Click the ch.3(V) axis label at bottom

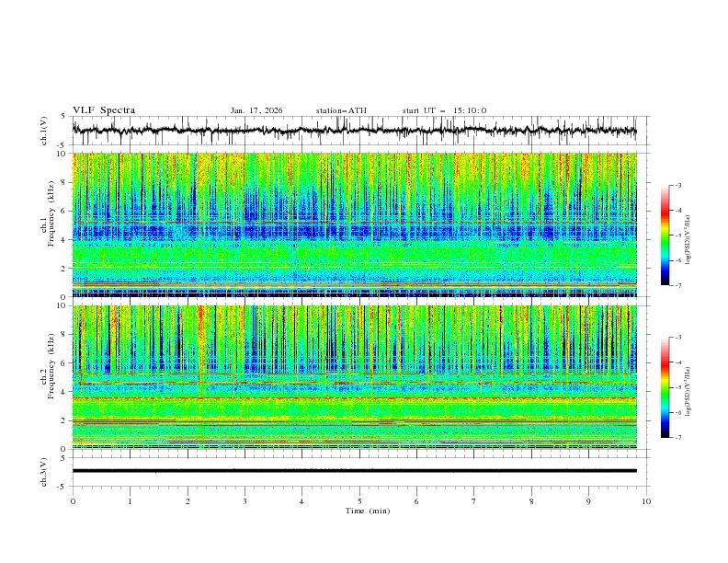tap(44, 470)
